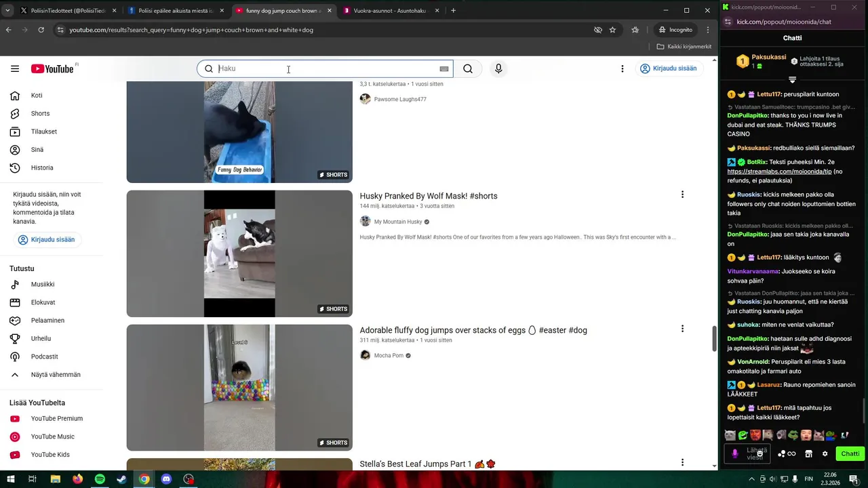The height and width of the screenshot is (488, 868).
Task: Open the Mocha Pom channel link
Action: click(389, 355)
